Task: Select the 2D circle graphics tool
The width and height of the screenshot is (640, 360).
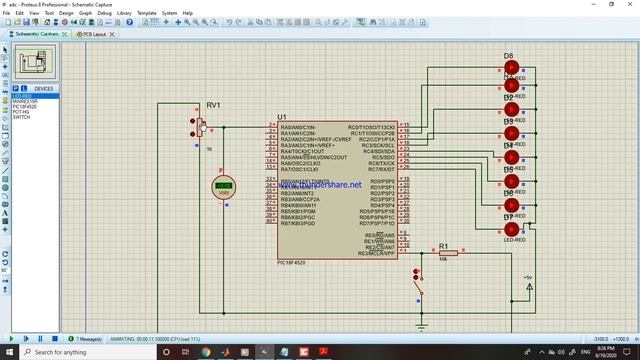Action: (x=5, y=187)
